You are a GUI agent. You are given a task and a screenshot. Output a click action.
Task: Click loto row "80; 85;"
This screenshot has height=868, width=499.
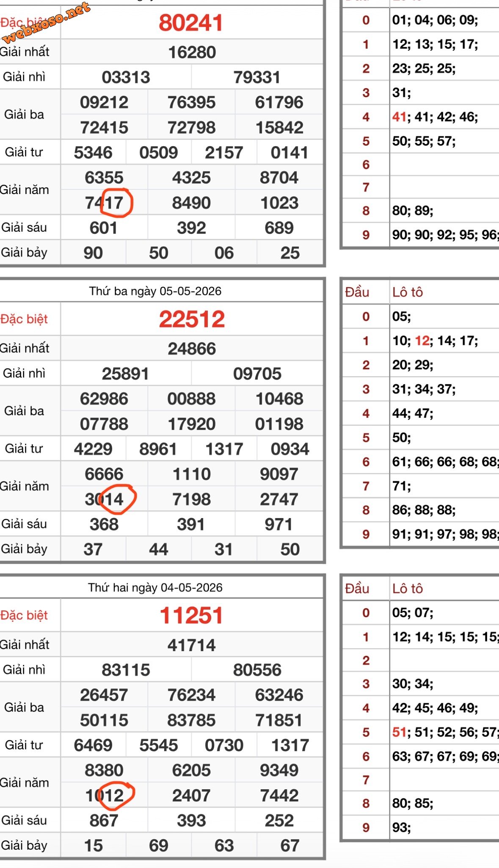click(413, 803)
